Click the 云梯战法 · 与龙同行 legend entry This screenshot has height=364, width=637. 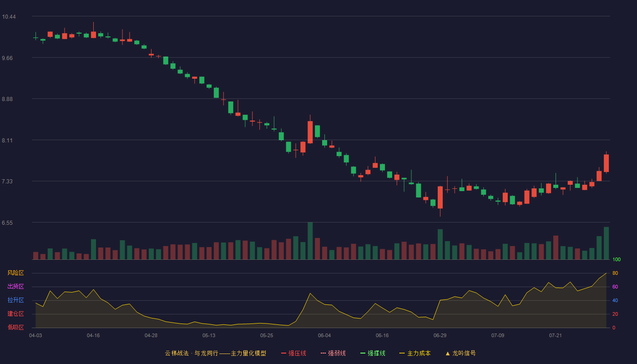point(216,353)
